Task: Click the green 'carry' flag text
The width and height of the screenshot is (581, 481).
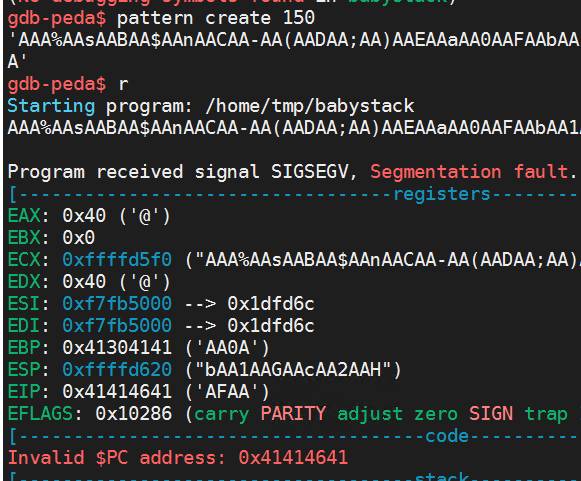Action: coord(222,415)
